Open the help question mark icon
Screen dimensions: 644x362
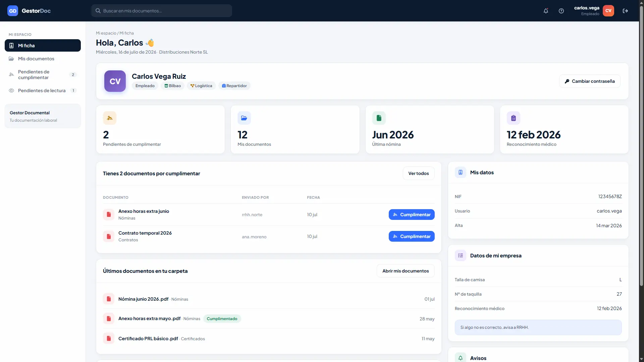[561, 11]
